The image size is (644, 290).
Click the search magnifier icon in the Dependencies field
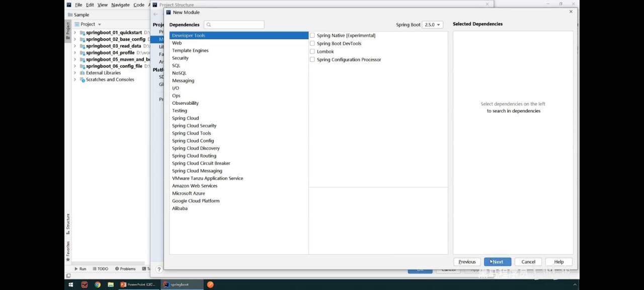(x=209, y=25)
